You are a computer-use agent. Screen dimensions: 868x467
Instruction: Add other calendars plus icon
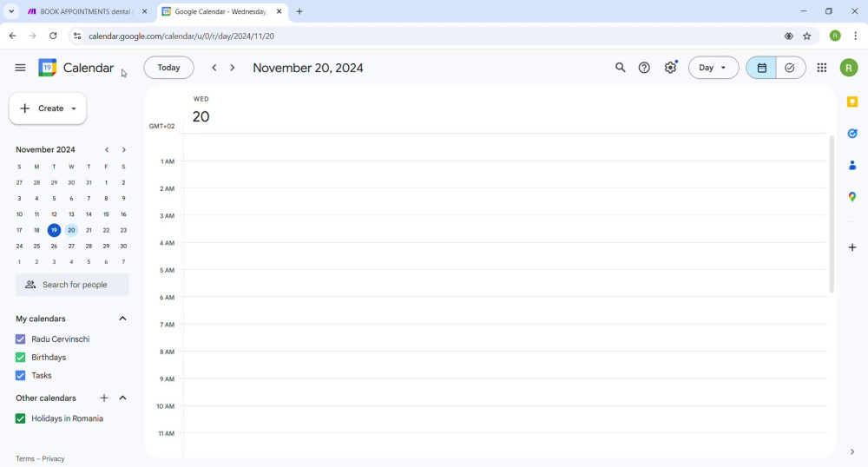104,398
